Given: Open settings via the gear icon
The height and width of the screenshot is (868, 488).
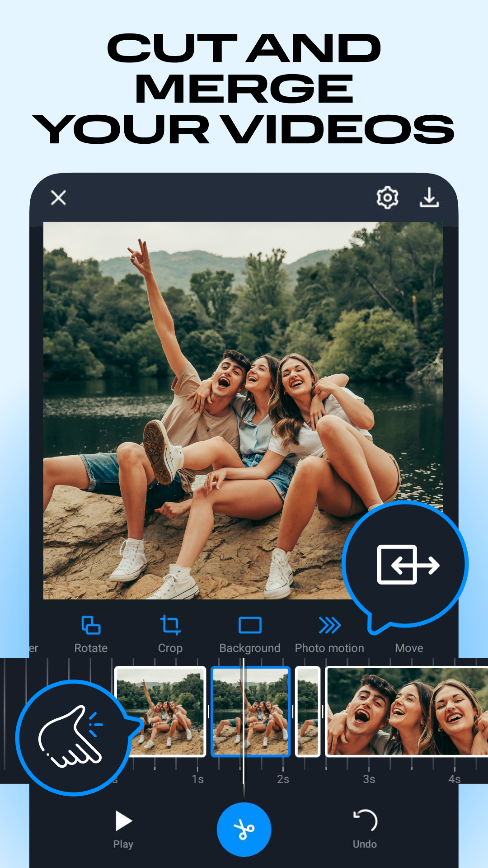Looking at the screenshot, I should [x=387, y=198].
